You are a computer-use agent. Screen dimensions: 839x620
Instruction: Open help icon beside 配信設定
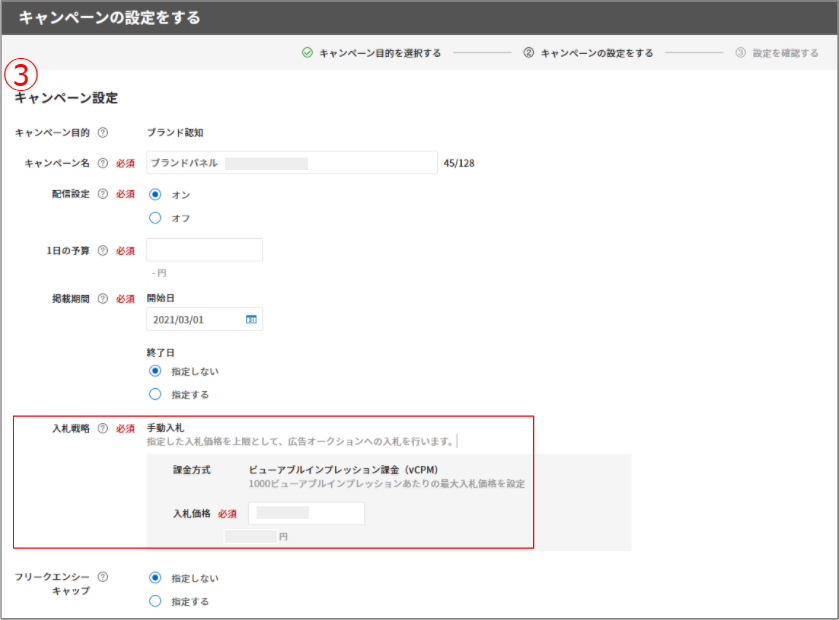click(103, 194)
